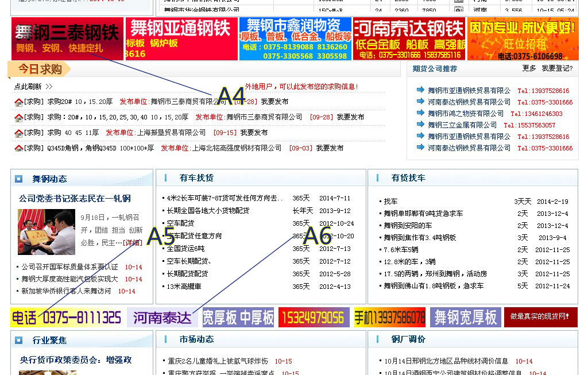Click the 做最真实的现货网 banner
Image resolution: width=588 pixels, height=375 pixels.
tap(541, 317)
